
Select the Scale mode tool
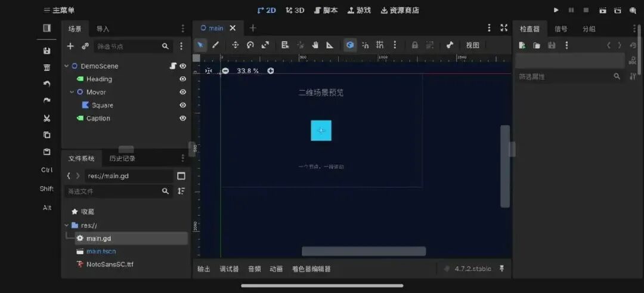point(265,45)
